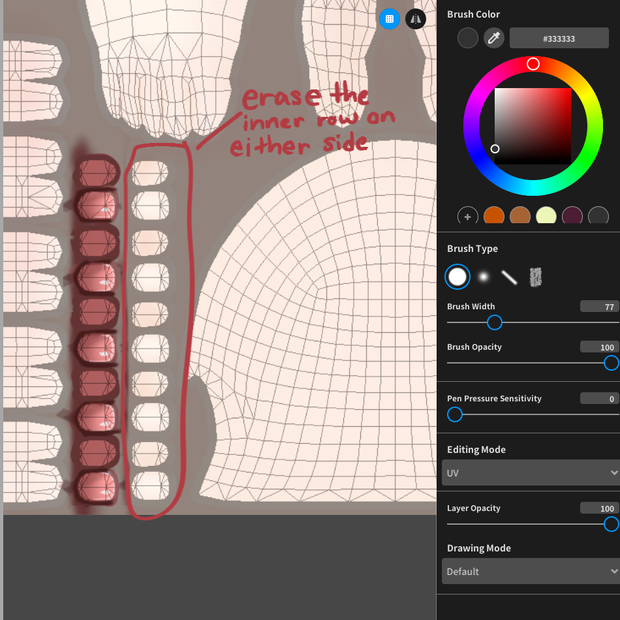This screenshot has width=620, height=620.
Task: Click the Layer Opacity value box
Action: [599, 508]
